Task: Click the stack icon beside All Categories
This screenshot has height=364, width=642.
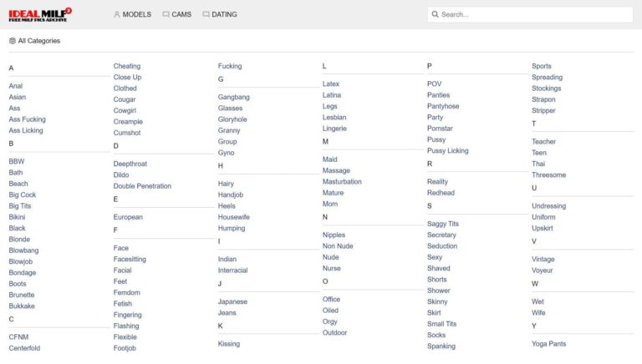Action: pos(13,41)
